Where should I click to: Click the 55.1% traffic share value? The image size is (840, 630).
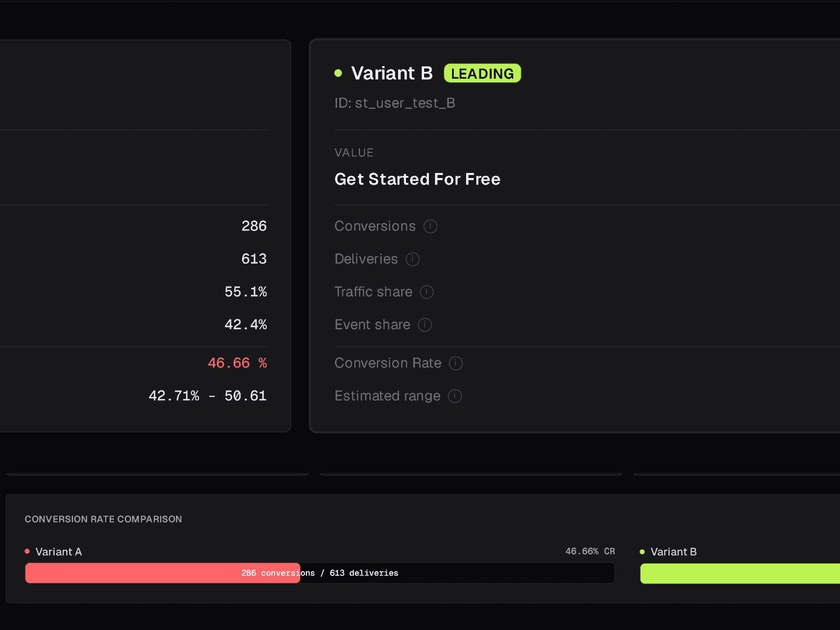(246, 292)
